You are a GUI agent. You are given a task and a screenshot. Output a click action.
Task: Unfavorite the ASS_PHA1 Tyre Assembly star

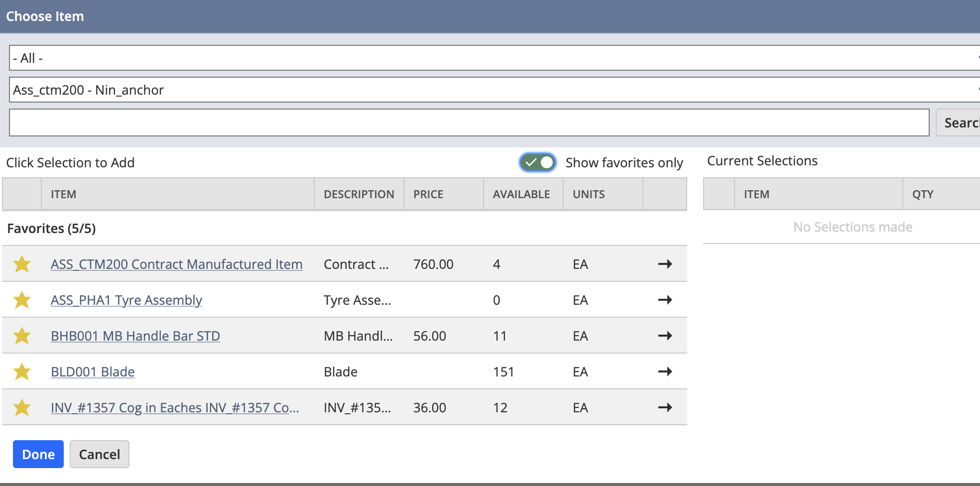tap(22, 300)
